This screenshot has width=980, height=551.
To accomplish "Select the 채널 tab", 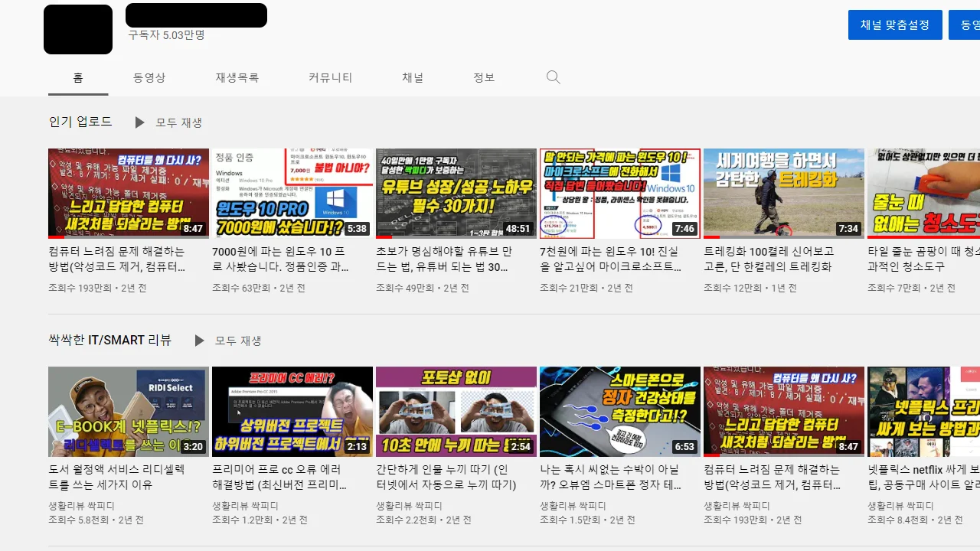I will [413, 77].
